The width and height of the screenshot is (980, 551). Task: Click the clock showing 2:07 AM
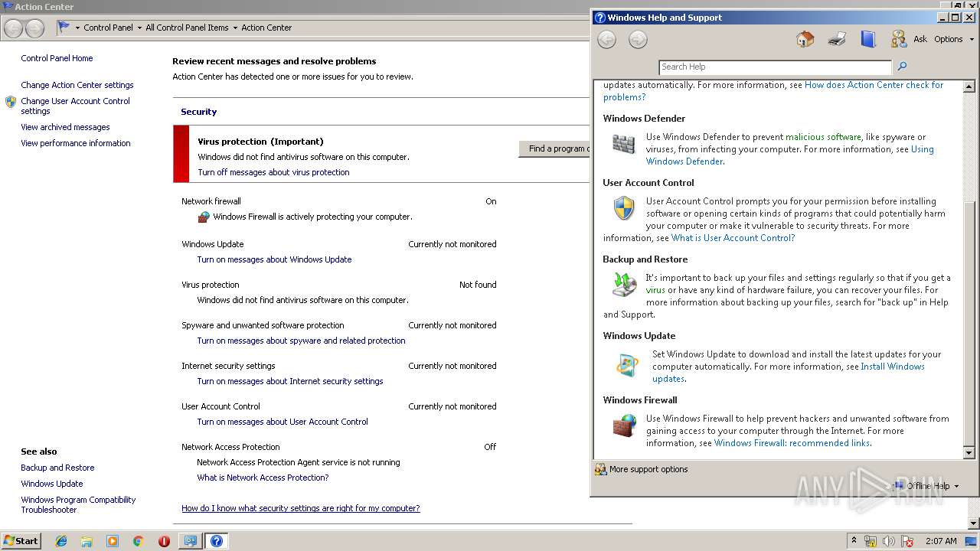click(x=941, y=541)
